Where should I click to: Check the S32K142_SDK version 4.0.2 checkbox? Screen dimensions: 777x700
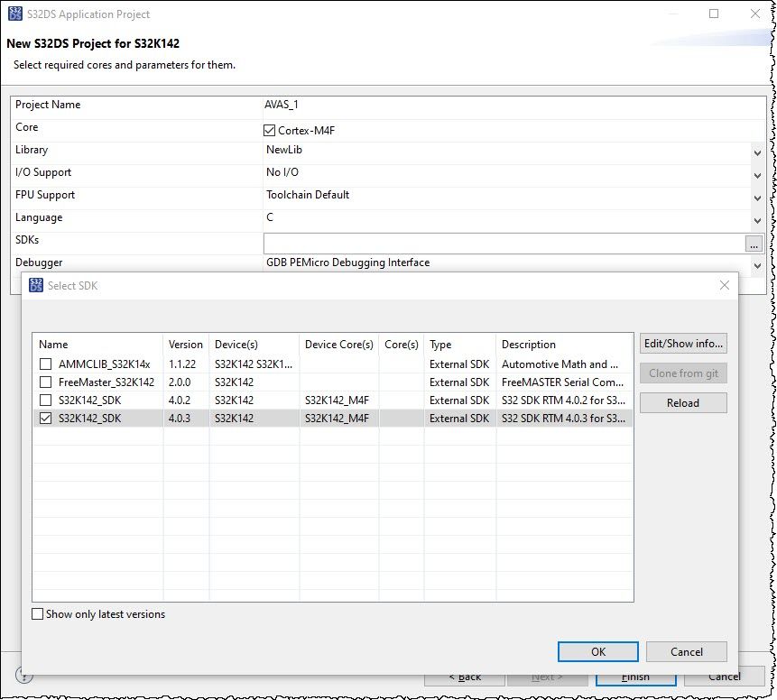(x=46, y=400)
